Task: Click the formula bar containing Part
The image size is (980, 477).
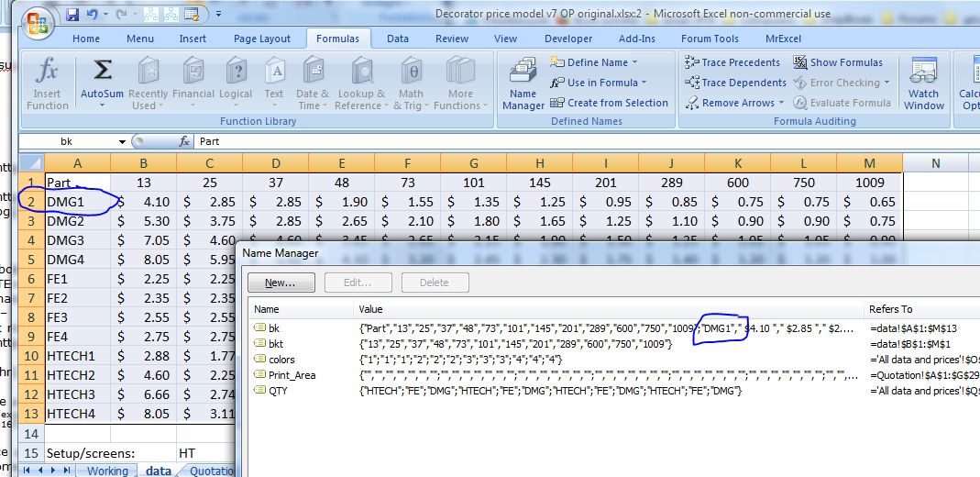Action: (588, 142)
